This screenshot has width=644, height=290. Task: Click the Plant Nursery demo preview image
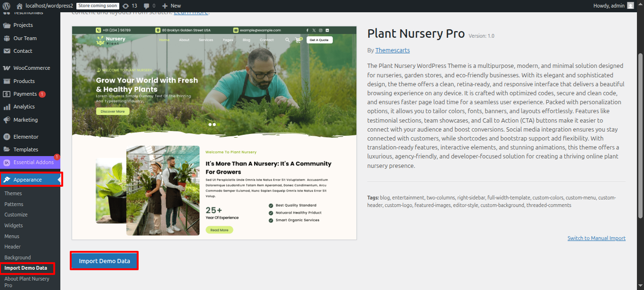point(214,133)
